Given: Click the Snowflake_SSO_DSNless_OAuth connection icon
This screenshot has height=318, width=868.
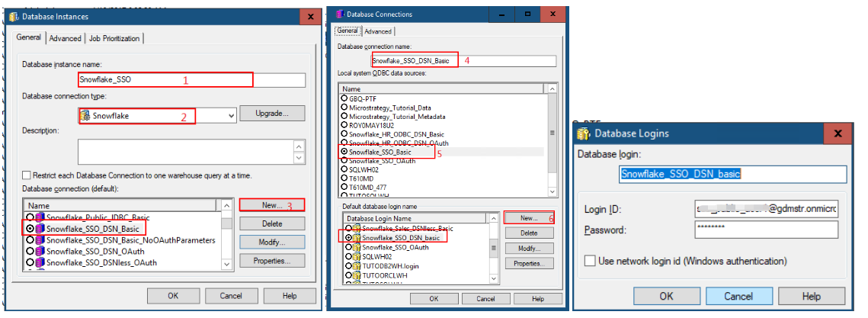Looking at the screenshot, I should coord(41,262).
